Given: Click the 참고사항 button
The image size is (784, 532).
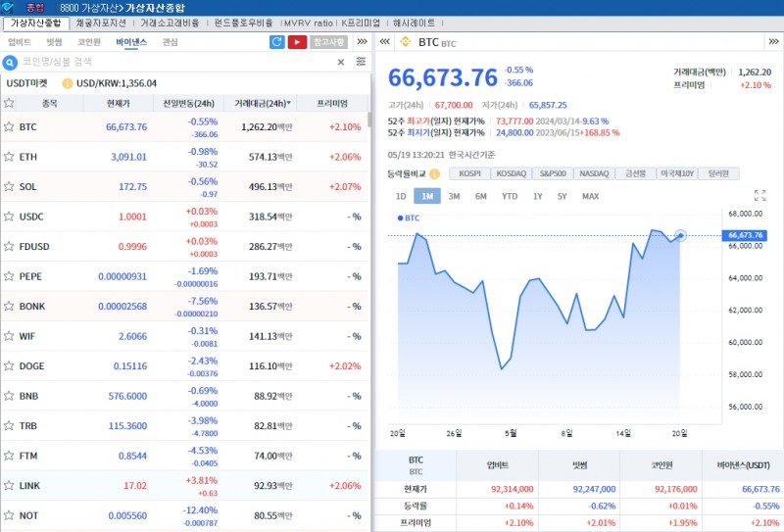Looking at the screenshot, I should [328, 42].
